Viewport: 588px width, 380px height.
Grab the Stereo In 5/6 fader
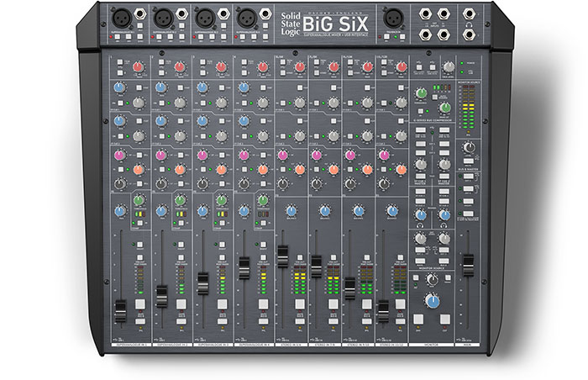(x=282, y=256)
